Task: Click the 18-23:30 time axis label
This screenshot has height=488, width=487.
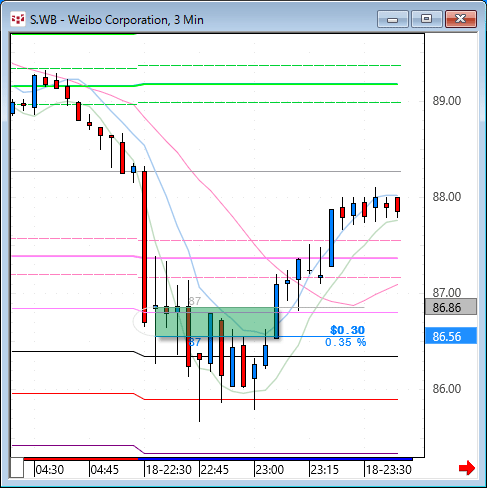Action: (389, 470)
